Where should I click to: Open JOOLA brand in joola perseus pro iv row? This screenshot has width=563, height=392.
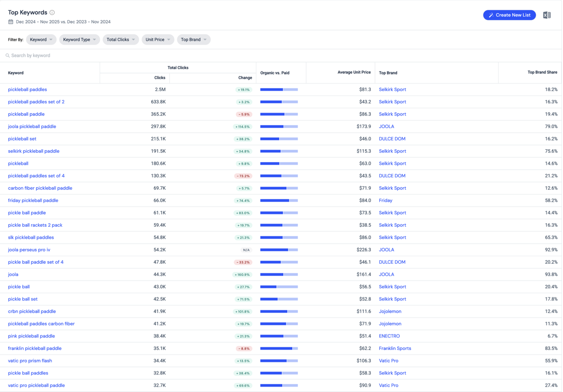click(x=386, y=250)
